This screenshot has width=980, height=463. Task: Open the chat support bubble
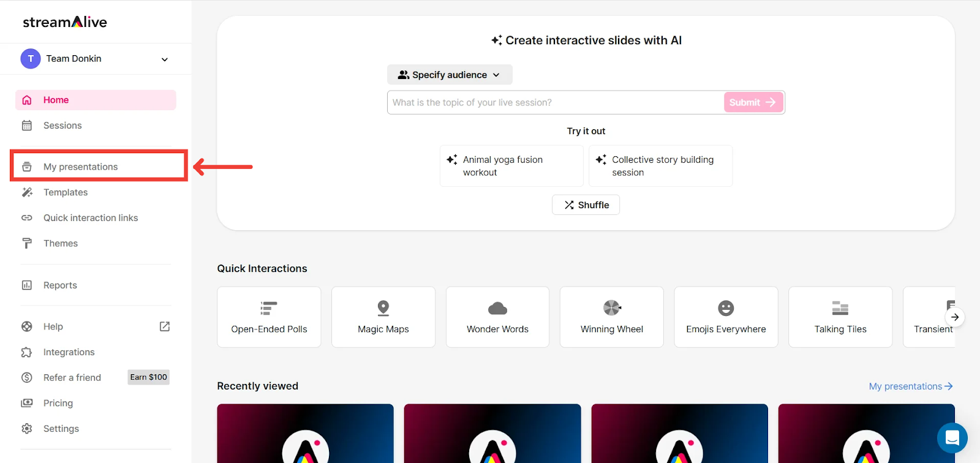(952, 438)
